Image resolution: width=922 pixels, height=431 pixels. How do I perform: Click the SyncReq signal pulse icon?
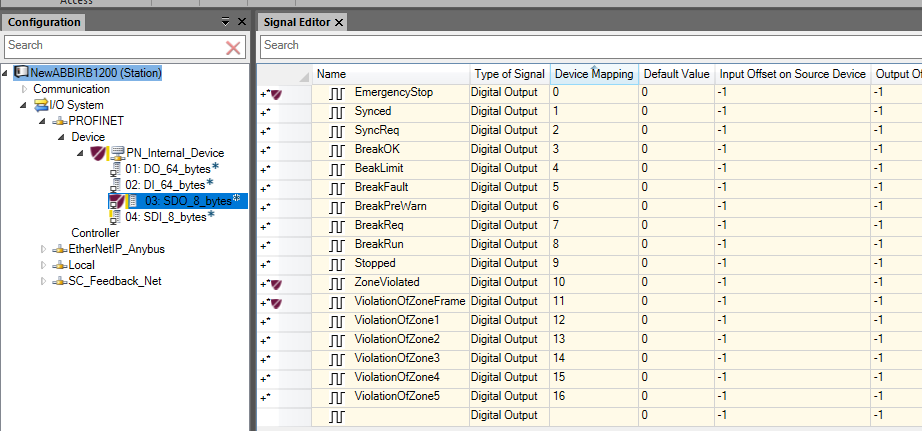pyautogui.click(x=336, y=131)
